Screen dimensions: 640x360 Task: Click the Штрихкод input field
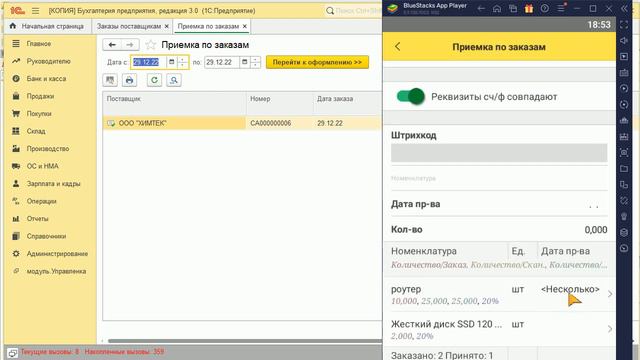click(x=499, y=153)
